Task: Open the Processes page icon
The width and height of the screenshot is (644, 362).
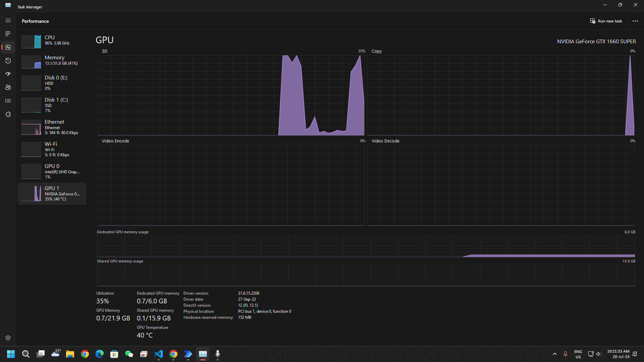Action: tap(8, 34)
